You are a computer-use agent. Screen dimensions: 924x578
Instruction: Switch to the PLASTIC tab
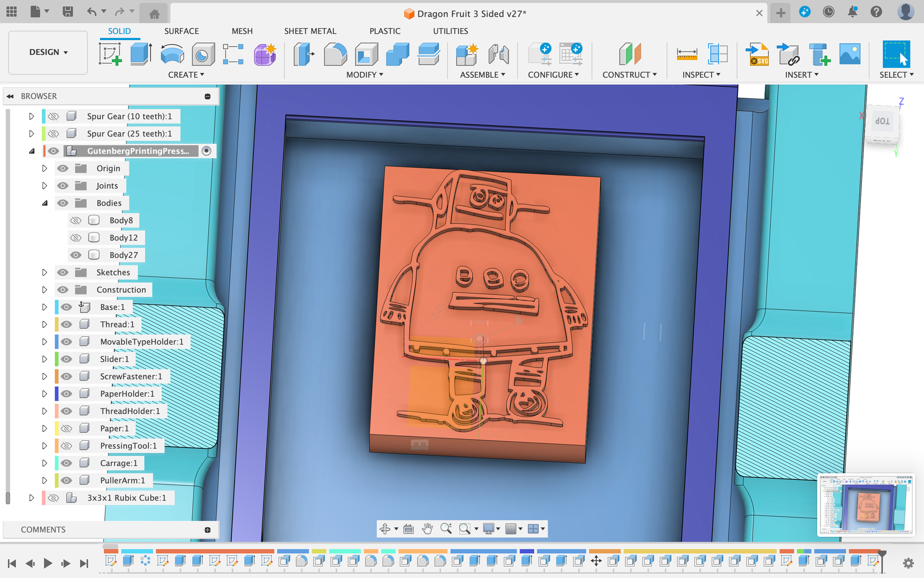385,31
